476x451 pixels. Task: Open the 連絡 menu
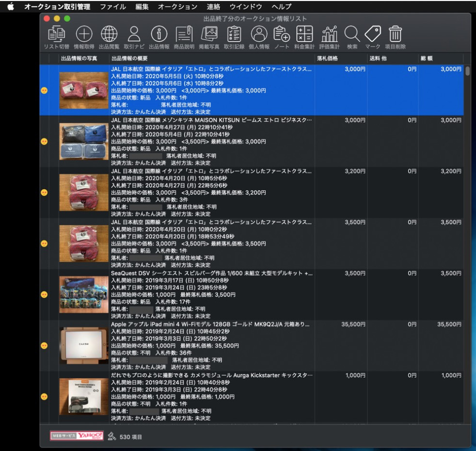[213, 7]
